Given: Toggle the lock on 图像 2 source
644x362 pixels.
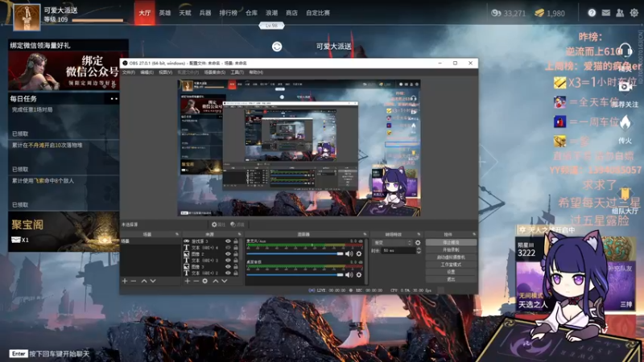Looking at the screenshot, I should 236,254.
